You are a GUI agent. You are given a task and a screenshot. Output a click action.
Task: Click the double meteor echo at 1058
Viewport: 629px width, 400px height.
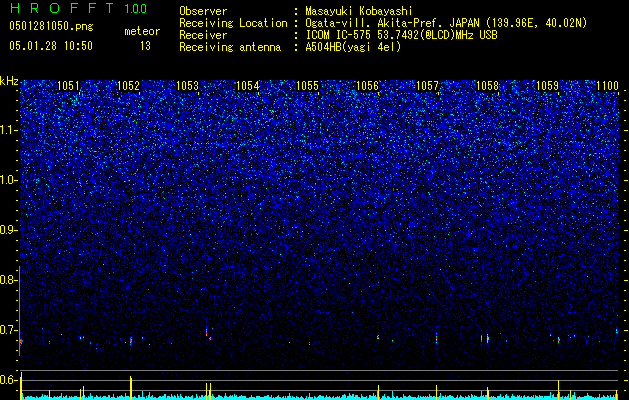pyautogui.click(x=485, y=339)
